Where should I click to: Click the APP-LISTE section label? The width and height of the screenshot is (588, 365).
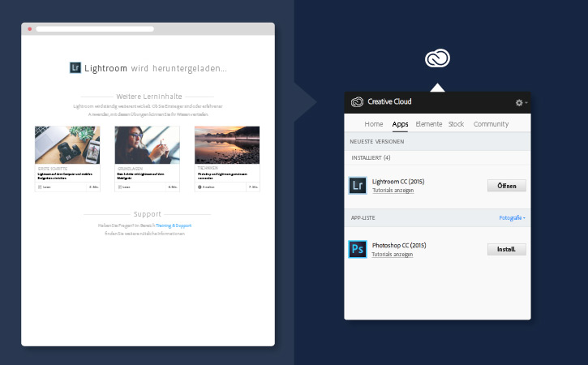coord(363,218)
